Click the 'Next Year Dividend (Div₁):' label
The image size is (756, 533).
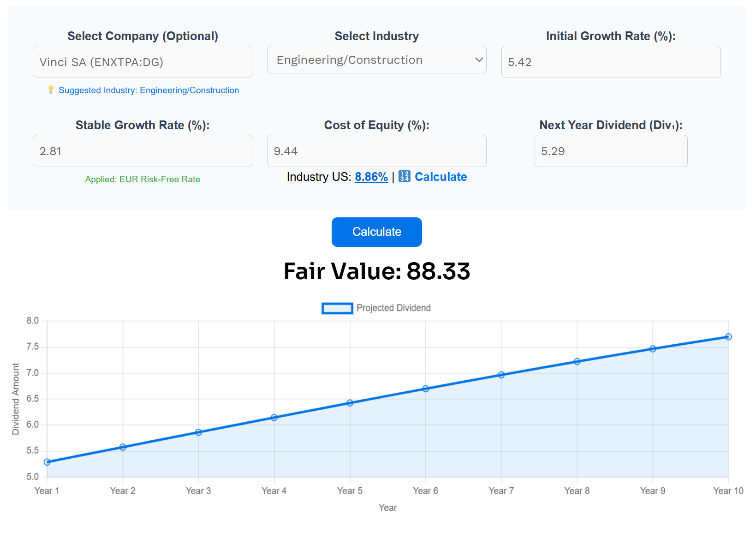pos(611,125)
